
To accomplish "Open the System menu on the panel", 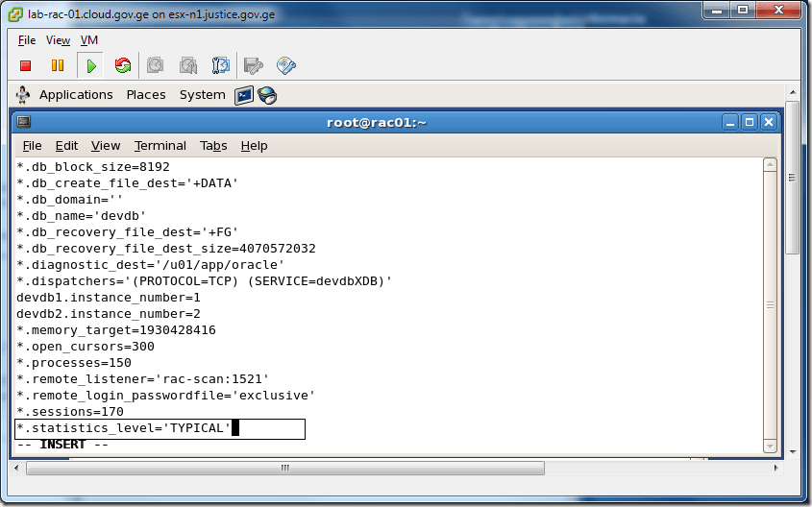I will pyautogui.click(x=202, y=95).
